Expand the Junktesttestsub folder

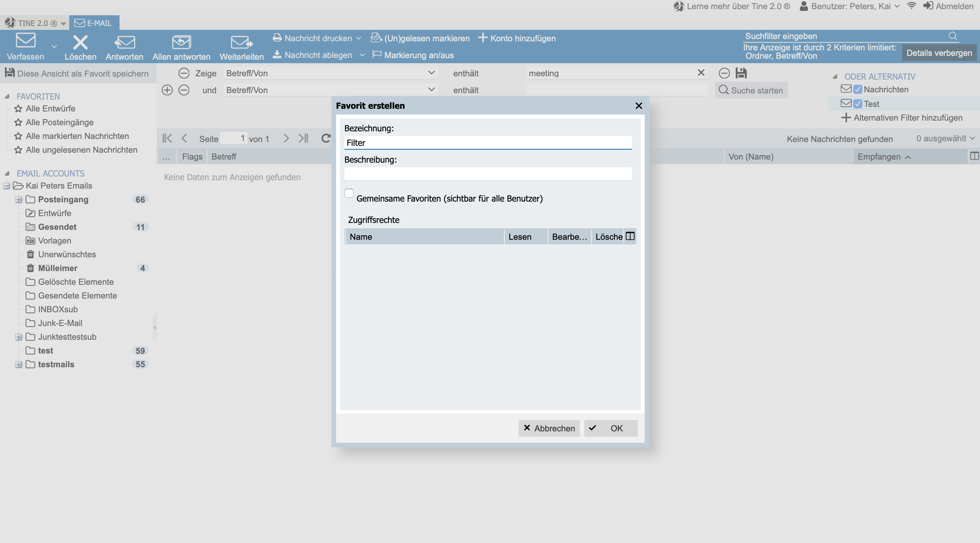coord(19,337)
